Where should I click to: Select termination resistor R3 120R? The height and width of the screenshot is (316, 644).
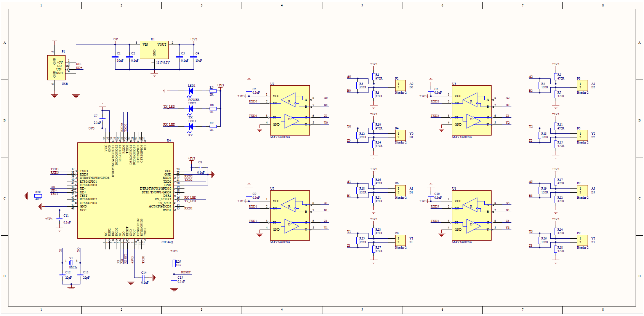point(358,85)
